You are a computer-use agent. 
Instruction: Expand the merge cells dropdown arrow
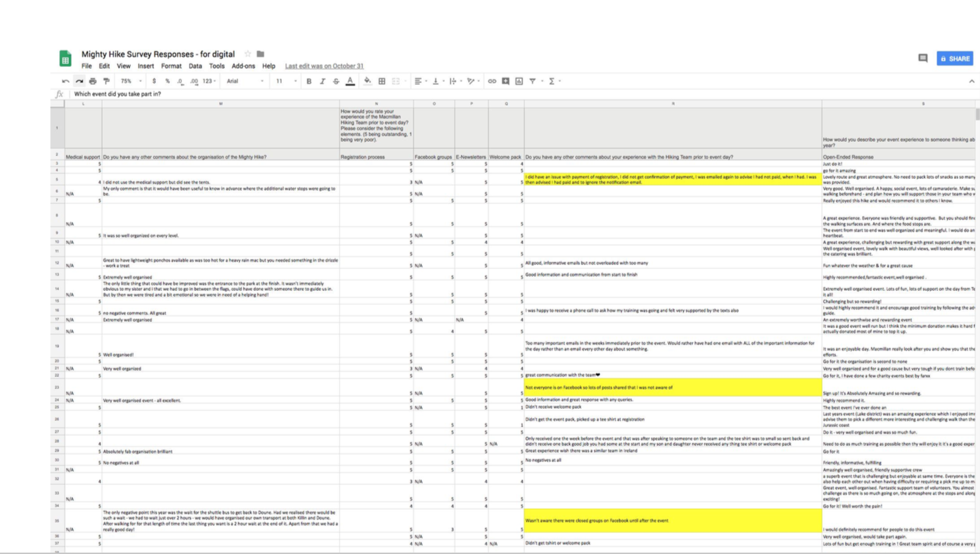(405, 81)
